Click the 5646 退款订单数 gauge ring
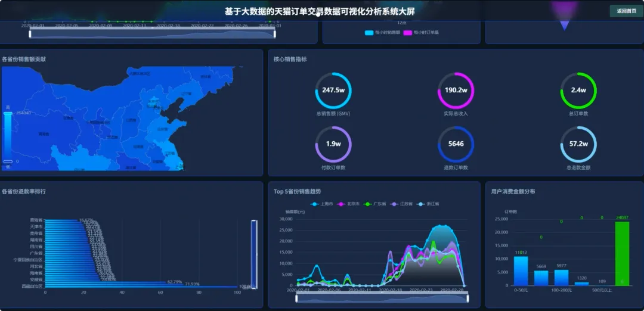The height and width of the screenshot is (311, 644). [456, 144]
